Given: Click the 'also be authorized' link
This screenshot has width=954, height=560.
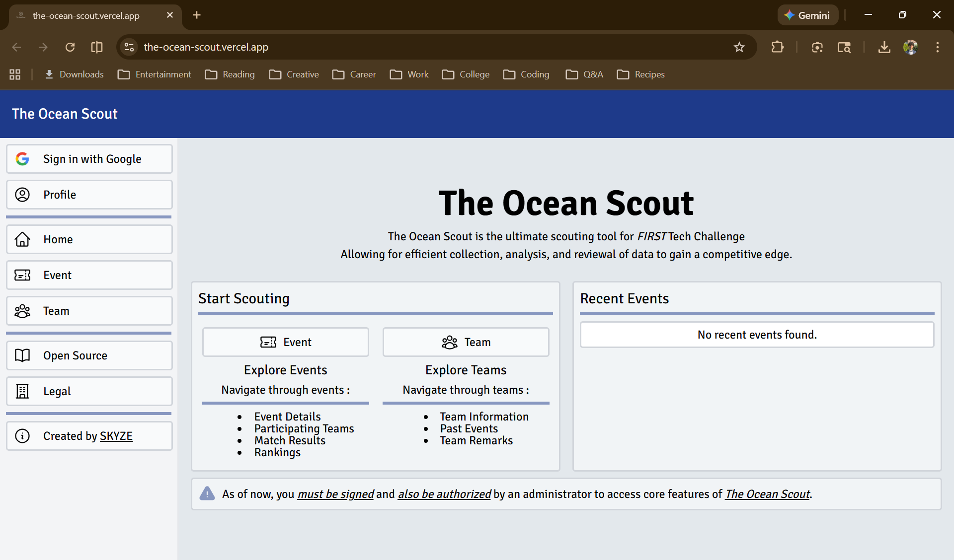Looking at the screenshot, I should (x=444, y=494).
